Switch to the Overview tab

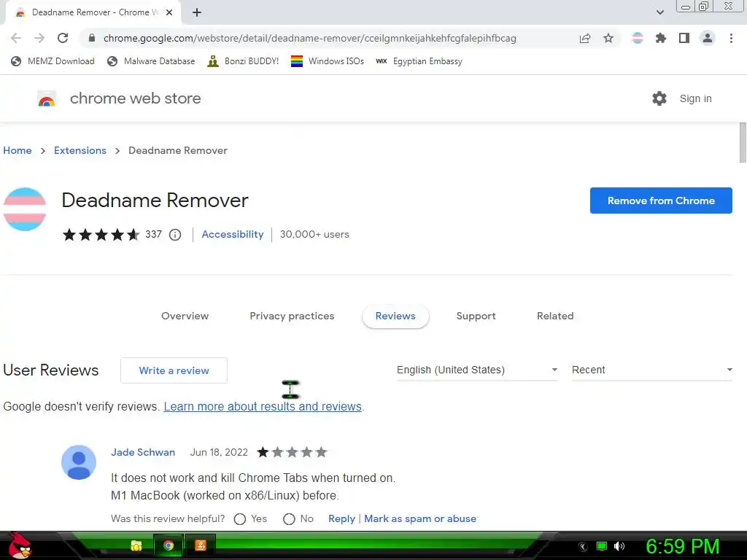pos(185,316)
